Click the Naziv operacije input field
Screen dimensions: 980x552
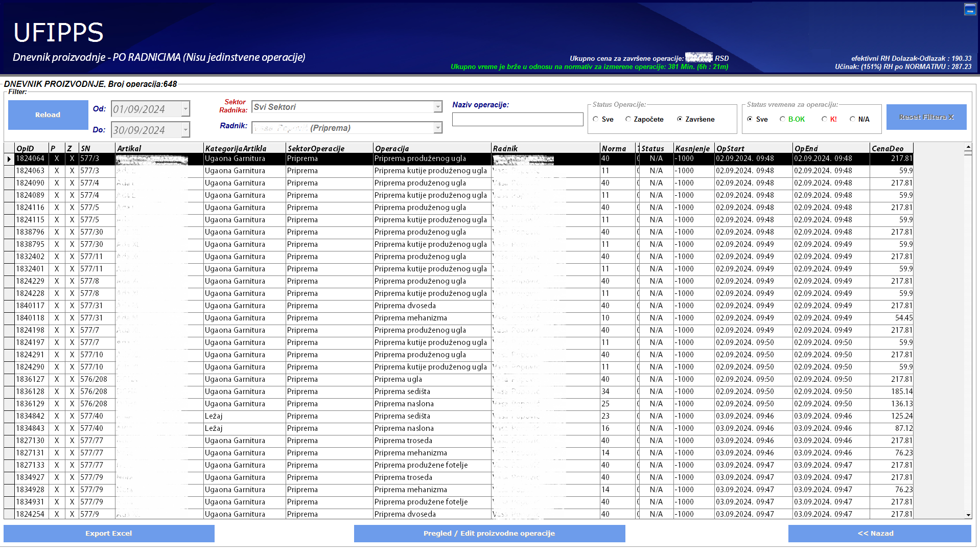[518, 119]
